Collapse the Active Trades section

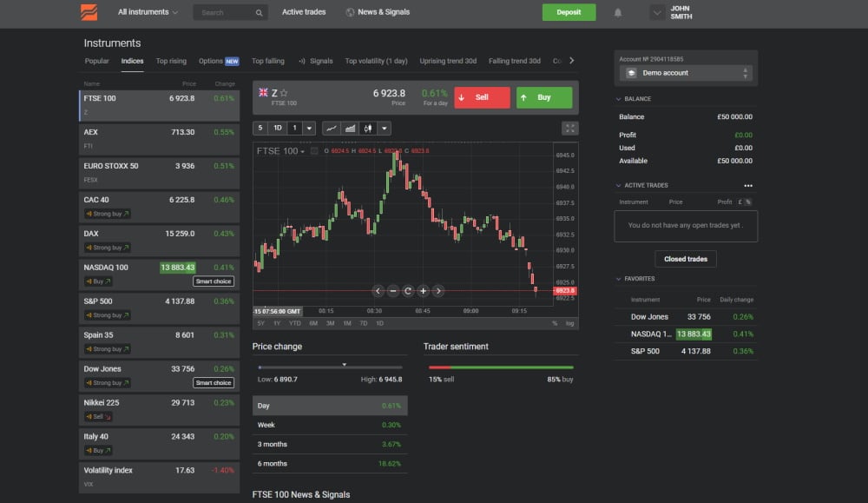[x=618, y=186]
